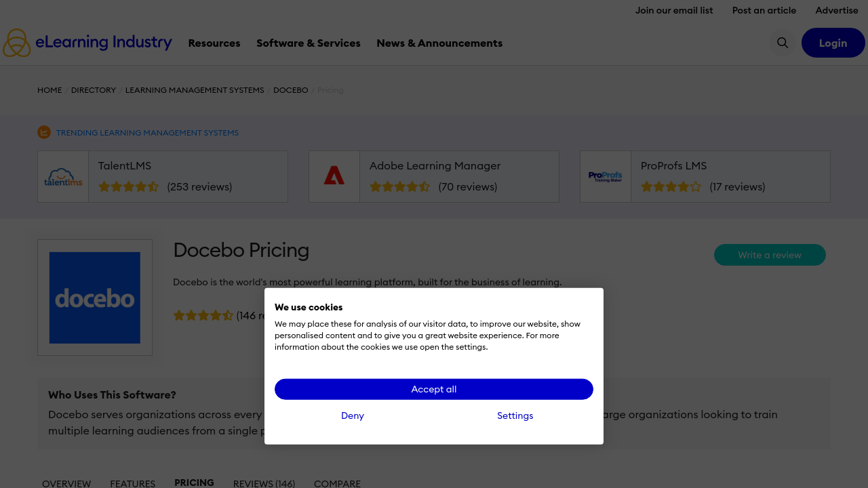Click the eLearning Industry logo
The height and width of the screenshot is (488, 868).
point(87,43)
